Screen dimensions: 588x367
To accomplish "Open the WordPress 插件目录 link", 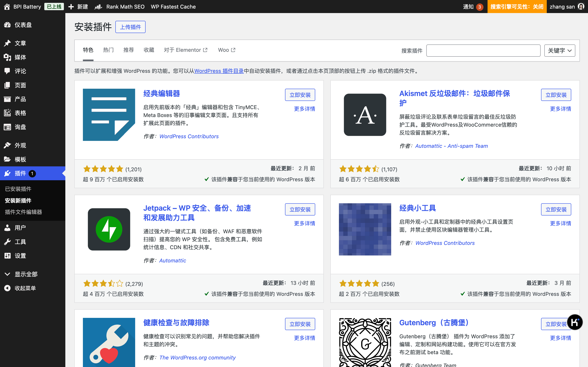I will pos(219,71).
